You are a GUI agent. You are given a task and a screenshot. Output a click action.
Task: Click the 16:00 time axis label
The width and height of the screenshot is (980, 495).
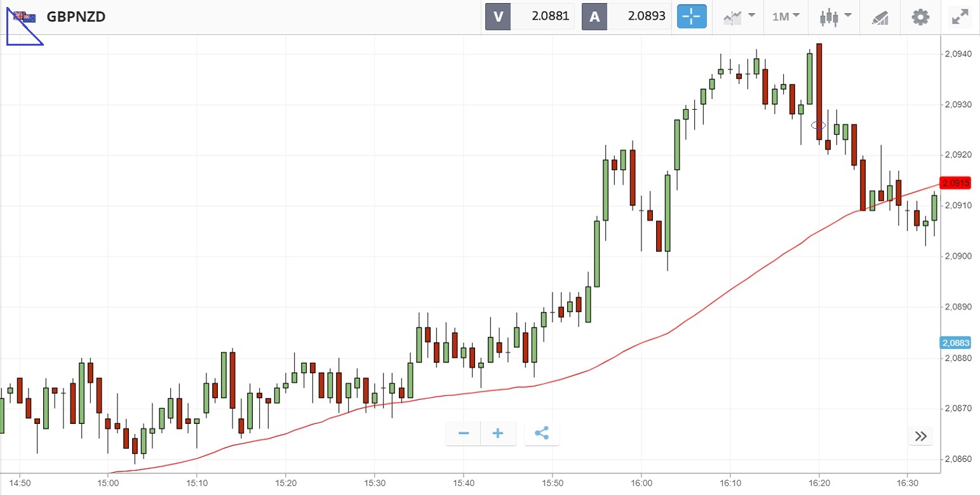(641, 484)
